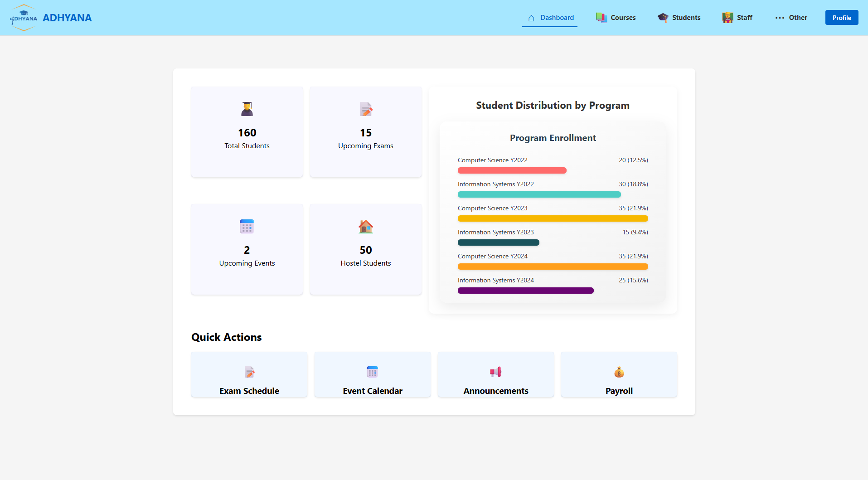This screenshot has width=868, height=480.
Task: Click the exam paper icon above 15
Action: coord(366,109)
